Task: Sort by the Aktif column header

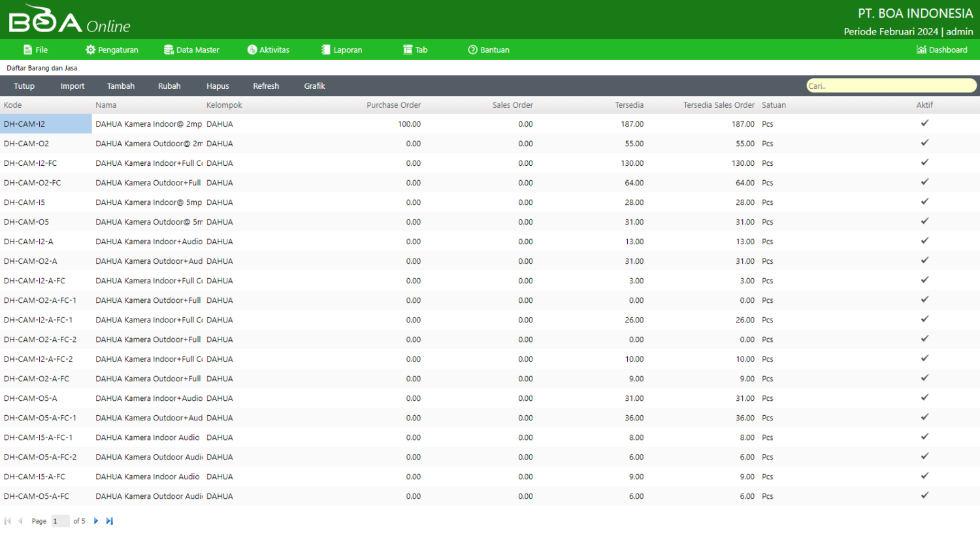Action: pos(924,105)
